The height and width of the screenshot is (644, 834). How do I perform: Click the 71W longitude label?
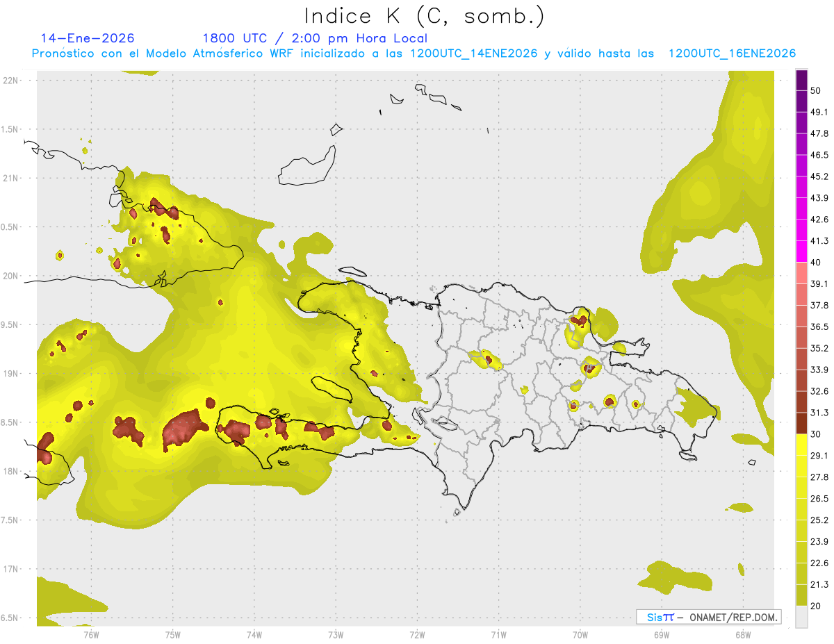(498, 635)
